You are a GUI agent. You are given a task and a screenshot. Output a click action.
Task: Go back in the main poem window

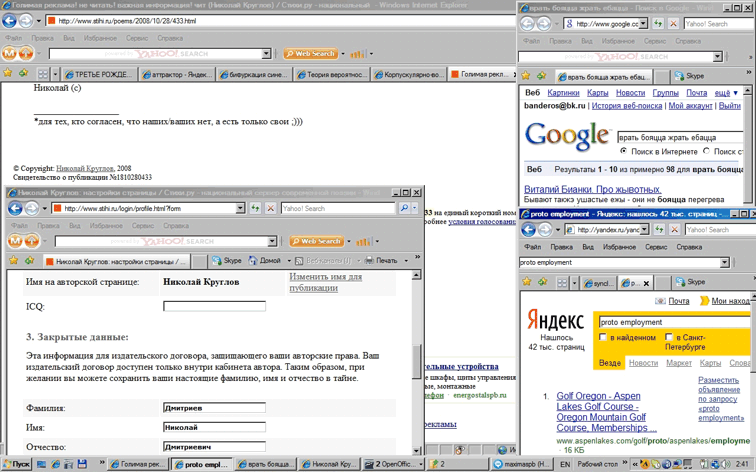click(9, 21)
